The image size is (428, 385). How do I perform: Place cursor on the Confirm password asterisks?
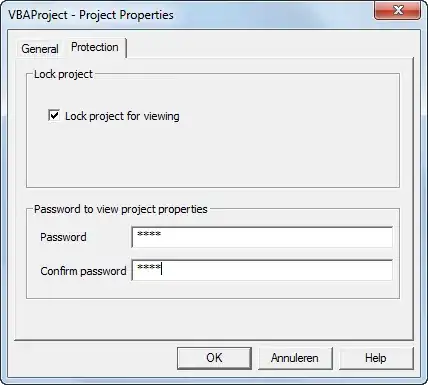pyautogui.click(x=149, y=267)
